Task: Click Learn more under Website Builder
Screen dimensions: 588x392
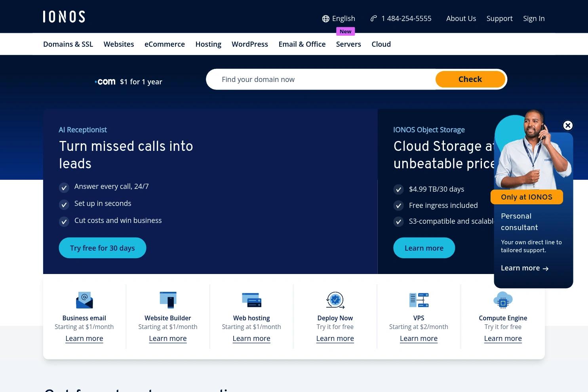Action: (168, 339)
